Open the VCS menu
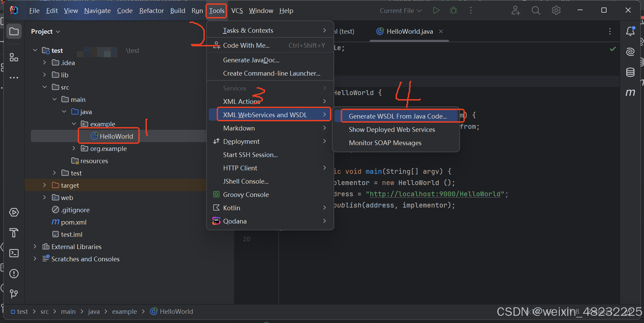The height and width of the screenshot is (323, 644). [237, 11]
